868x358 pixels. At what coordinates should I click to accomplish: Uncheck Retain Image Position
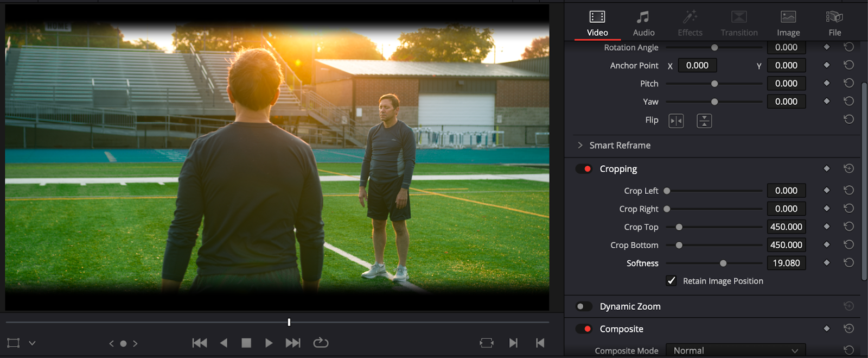671,281
